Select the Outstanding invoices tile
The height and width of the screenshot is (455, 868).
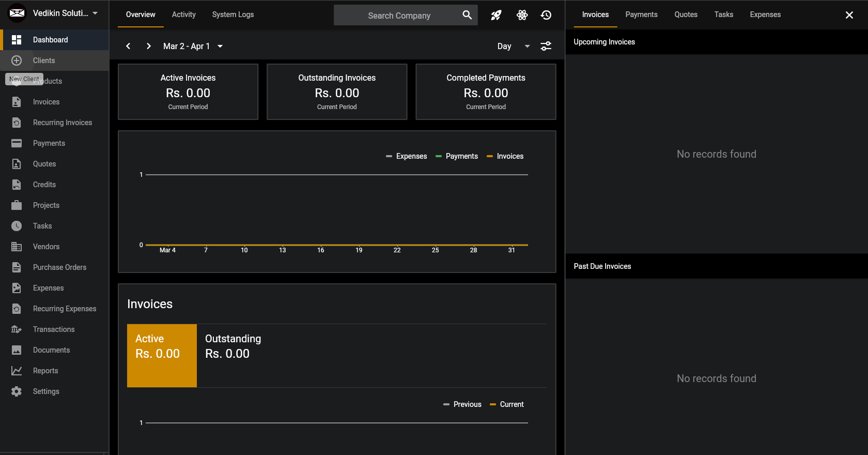click(x=233, y=356)
